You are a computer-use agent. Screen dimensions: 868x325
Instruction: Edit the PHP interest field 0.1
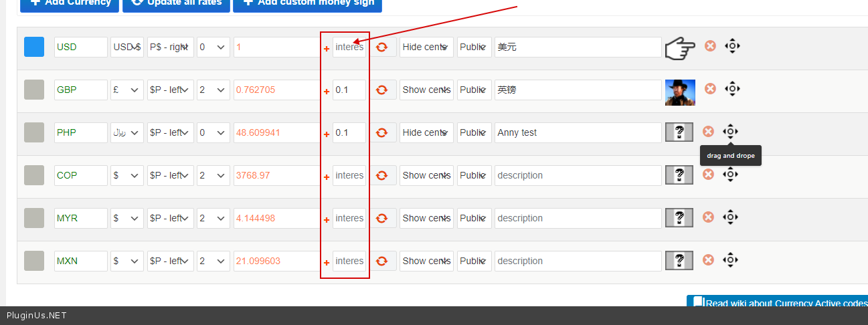click(349, 132)
